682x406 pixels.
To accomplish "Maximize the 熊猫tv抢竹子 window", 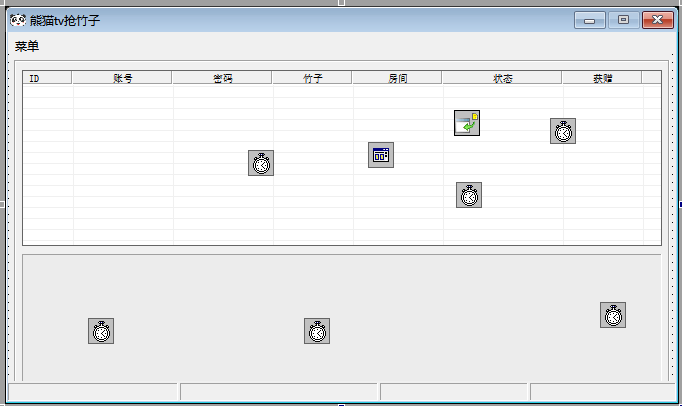I will click(623, 19).
